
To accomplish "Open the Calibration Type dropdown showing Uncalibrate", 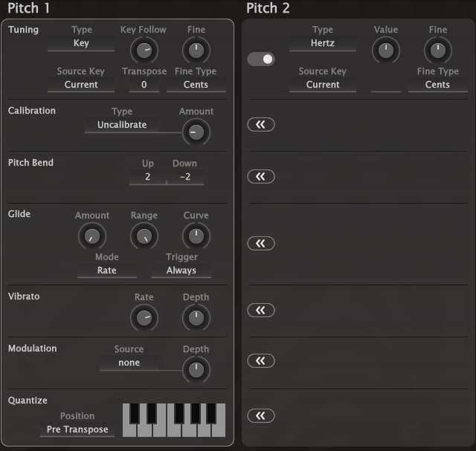I will point(122,125).
